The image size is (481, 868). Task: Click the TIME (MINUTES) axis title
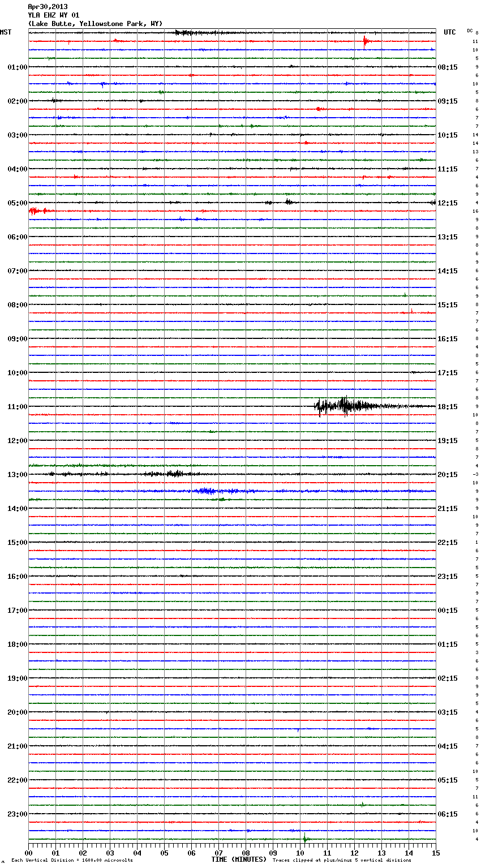coord(239,860)
